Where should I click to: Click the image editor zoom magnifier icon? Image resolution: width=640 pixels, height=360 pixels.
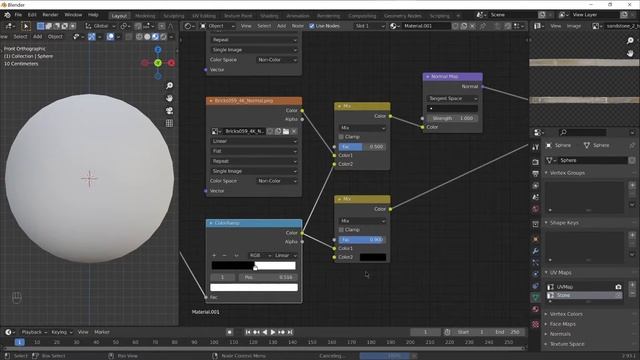[630, 40]
